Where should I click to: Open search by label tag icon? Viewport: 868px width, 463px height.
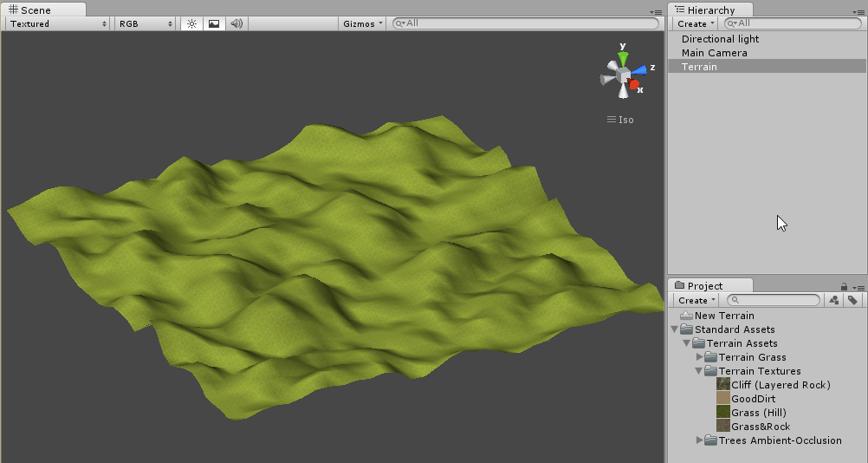[852, 300]
